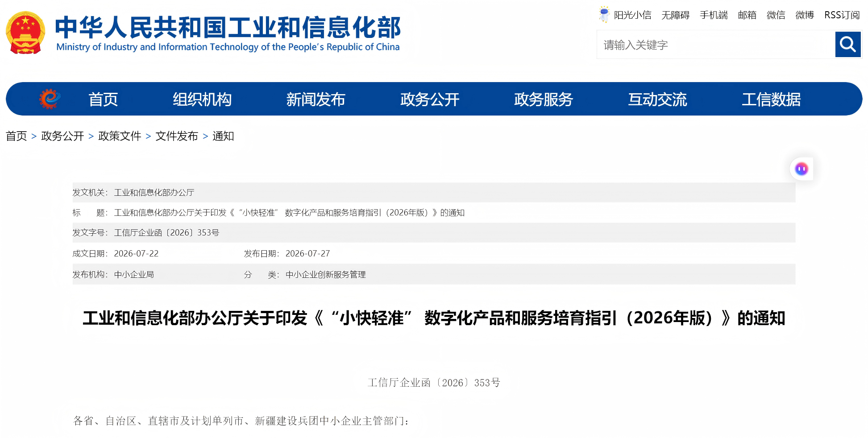868x438 pixels.
Task: Click the 微信 link in top bar
Action: [x=776, y=15]
